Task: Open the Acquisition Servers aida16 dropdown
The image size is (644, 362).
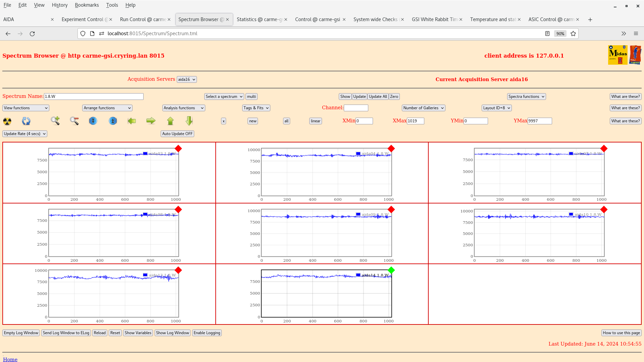Action: pos(187,79)
